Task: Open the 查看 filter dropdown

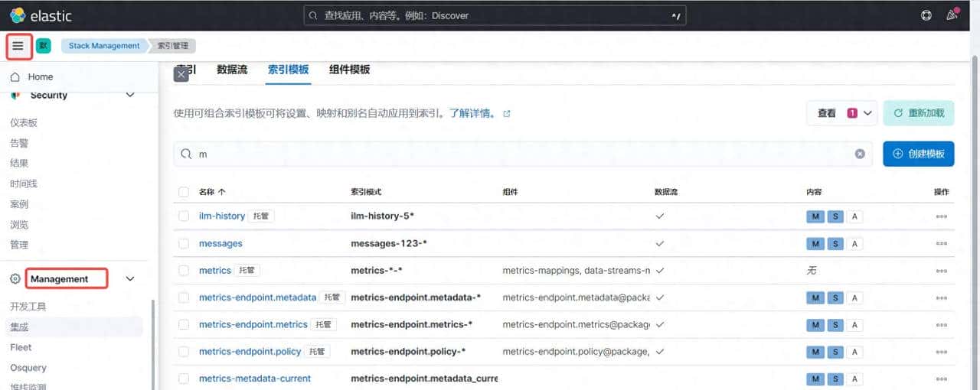Action: [x=841, y=113]
